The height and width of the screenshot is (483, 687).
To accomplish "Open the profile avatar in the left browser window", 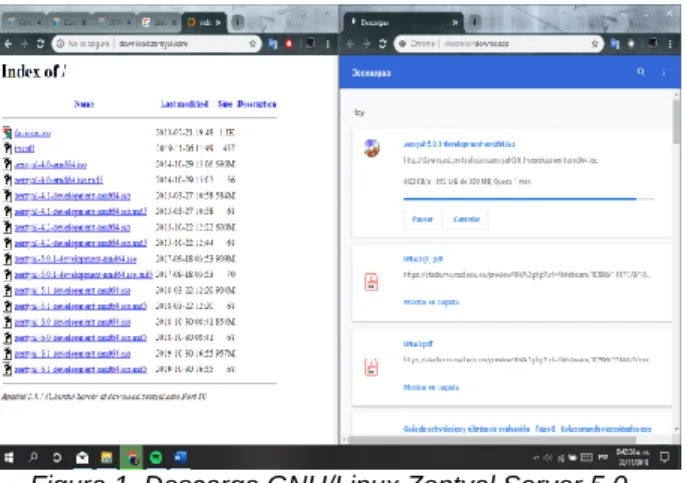I will coord(311,43).
